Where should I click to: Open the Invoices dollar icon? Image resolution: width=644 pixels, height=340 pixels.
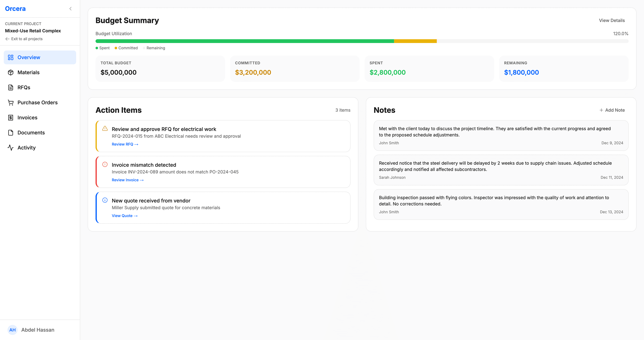[11, 117]
